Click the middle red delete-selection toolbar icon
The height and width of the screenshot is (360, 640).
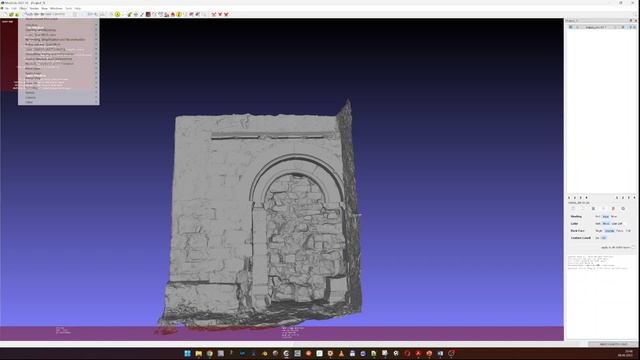pyautogui.click(x=220, y=14)
